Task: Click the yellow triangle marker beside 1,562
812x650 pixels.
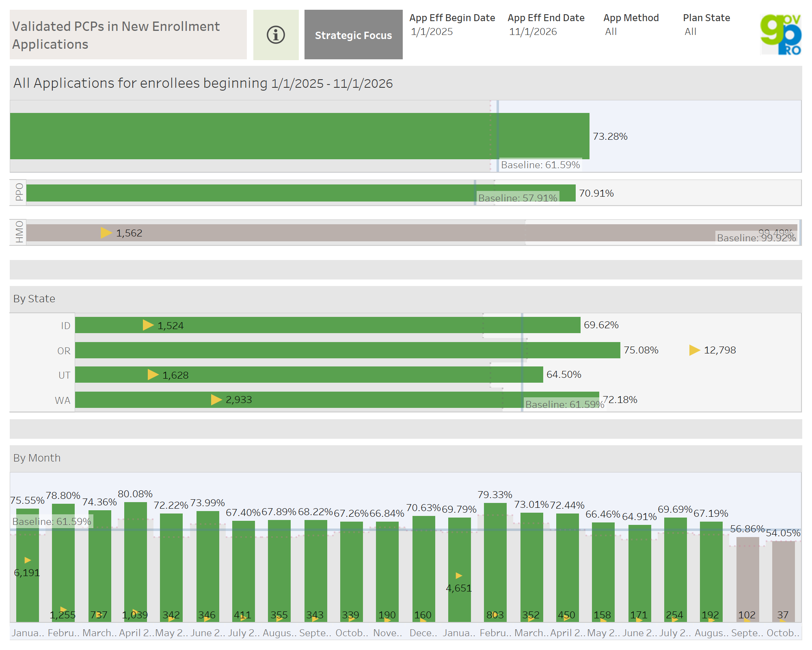Action: click(106, 233)
